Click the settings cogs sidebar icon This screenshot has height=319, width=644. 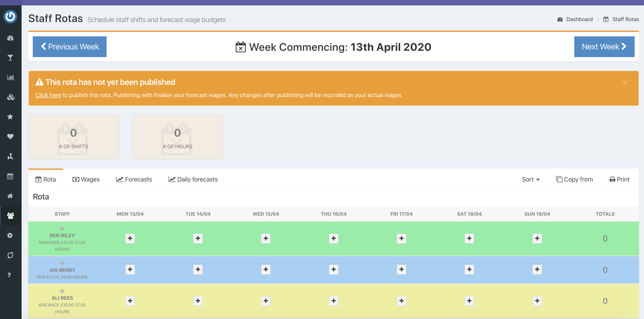click(10, 235)
